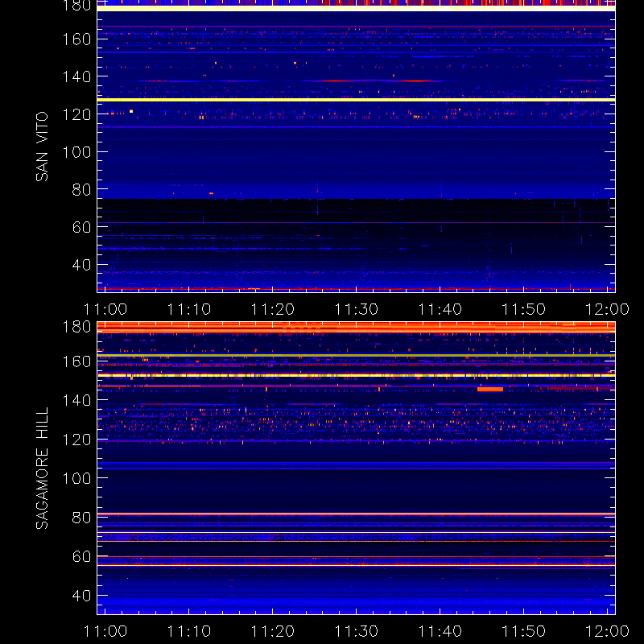Pick 11:30 label under Sagamore Hill plot

click(x=357, y=631)
